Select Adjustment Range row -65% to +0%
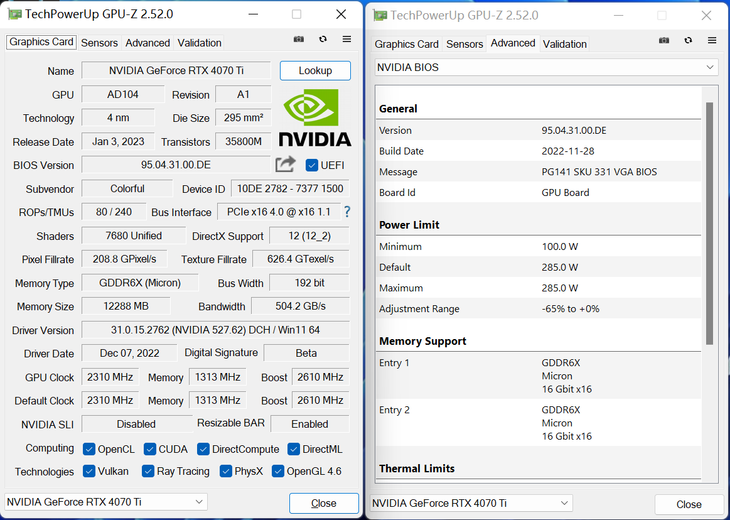 [539, 309]
